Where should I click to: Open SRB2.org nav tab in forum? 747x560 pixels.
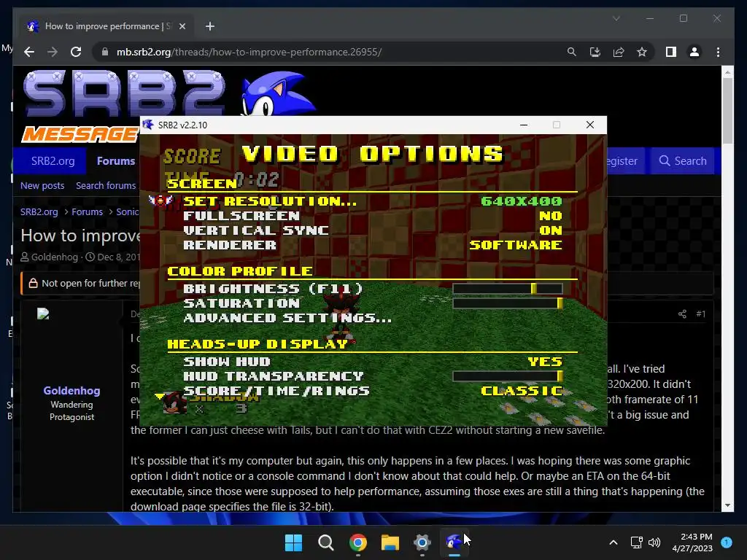53,161
